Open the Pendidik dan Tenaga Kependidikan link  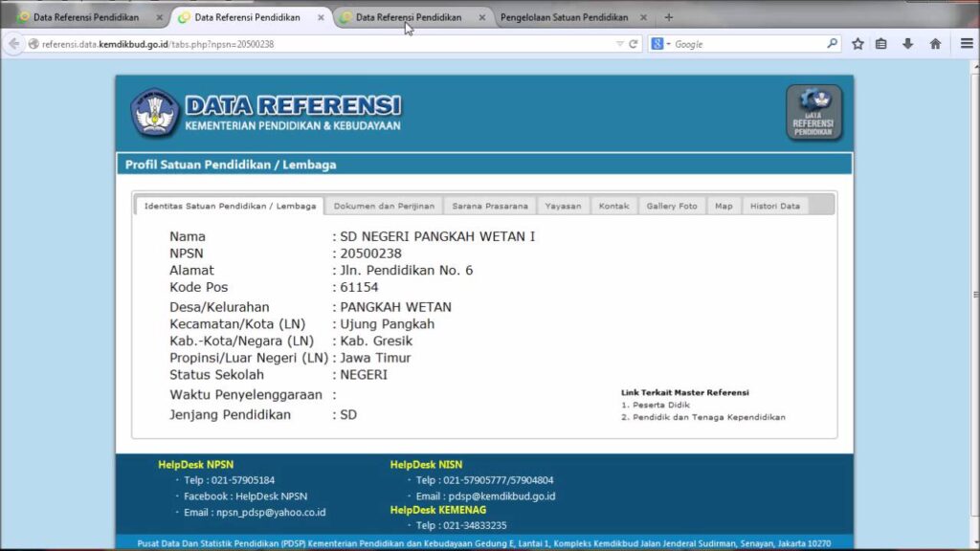pos(708,418)
